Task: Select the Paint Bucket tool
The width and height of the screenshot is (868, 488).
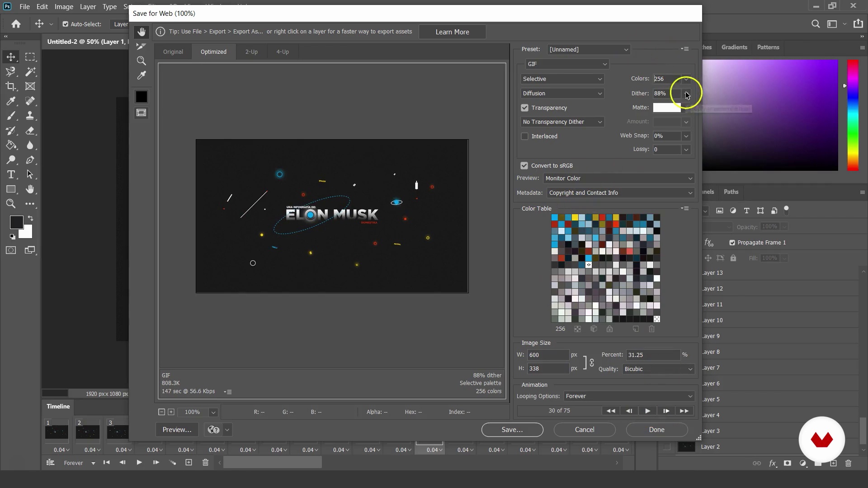Action: [x=11, y=145]
